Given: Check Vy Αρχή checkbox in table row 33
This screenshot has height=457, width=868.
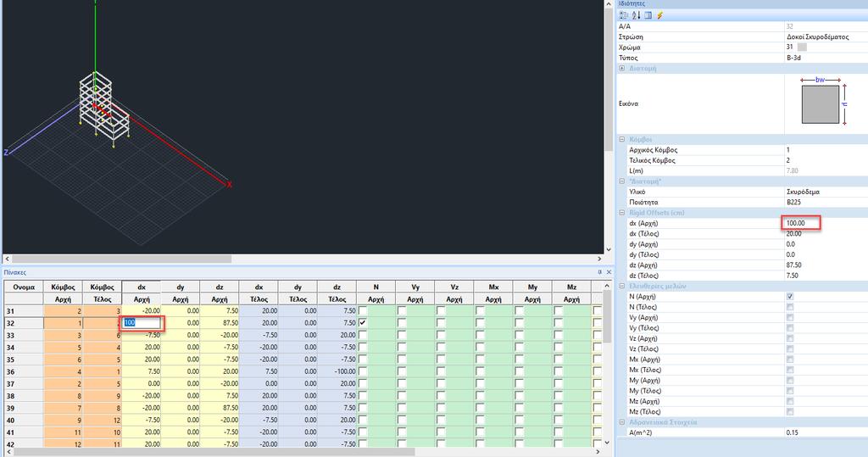Looking at the screenshot, I should (402, 335).
